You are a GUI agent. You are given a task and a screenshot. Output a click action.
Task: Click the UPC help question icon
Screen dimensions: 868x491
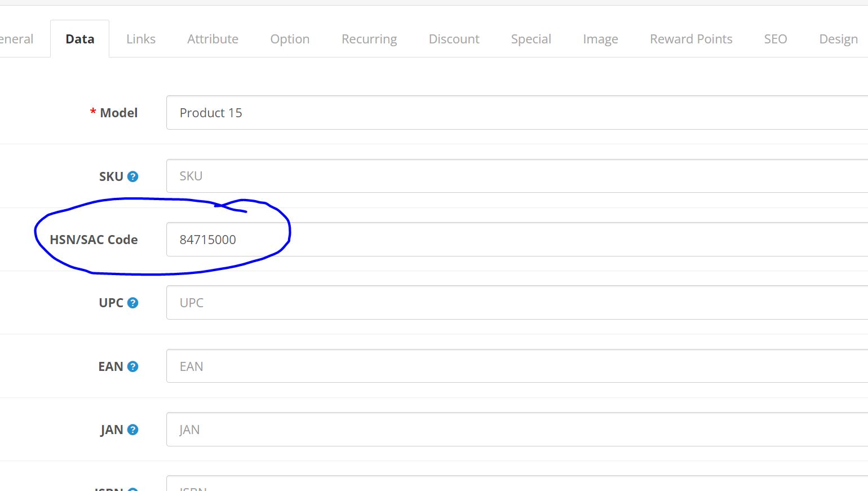(x=133, y=303)
